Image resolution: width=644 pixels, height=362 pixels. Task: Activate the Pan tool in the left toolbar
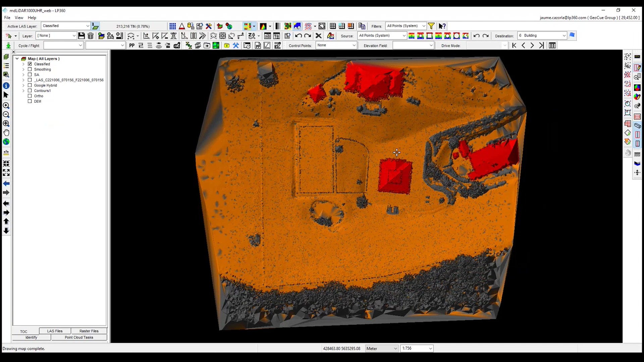[x=6, y=133]
